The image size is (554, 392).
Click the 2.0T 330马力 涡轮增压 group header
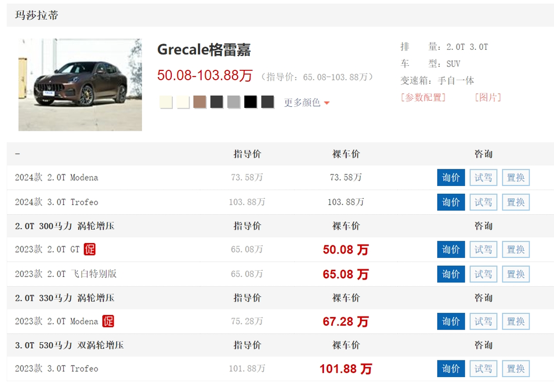65,298
